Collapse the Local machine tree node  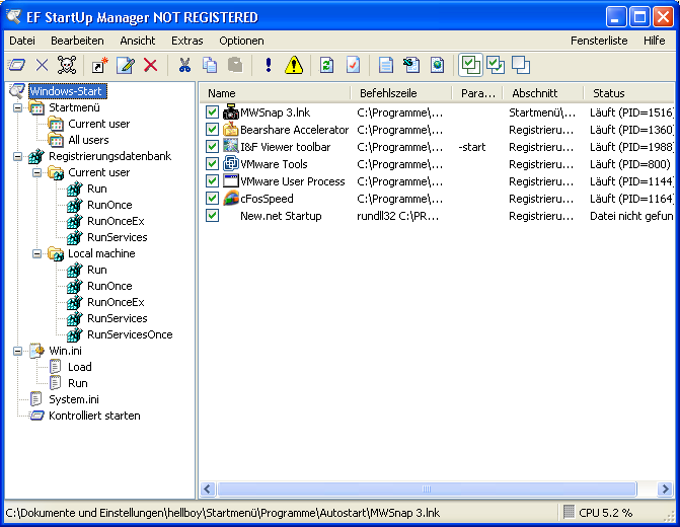click(x=37, y=253)
